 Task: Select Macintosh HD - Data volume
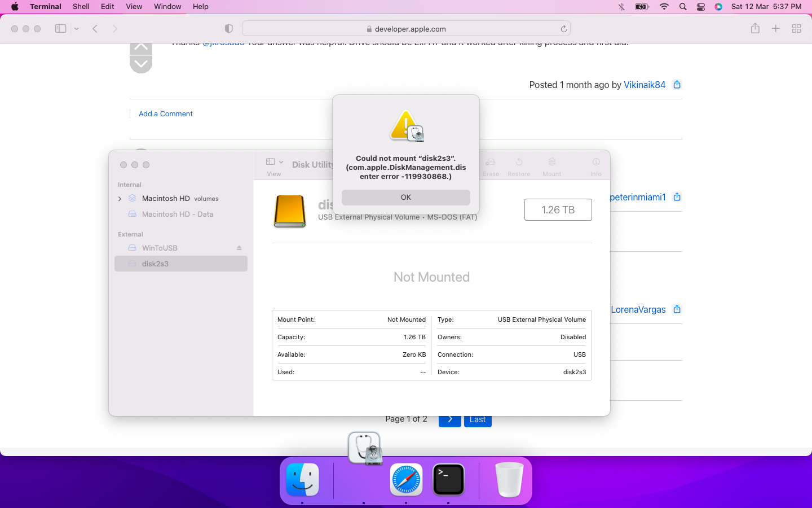[x=177, y=214]
